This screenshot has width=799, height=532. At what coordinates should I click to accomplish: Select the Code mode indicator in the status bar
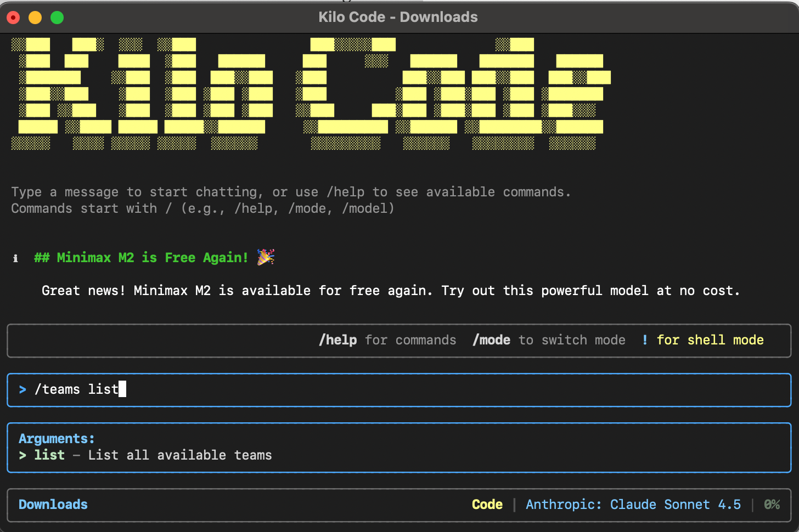(x=487, y=504)
